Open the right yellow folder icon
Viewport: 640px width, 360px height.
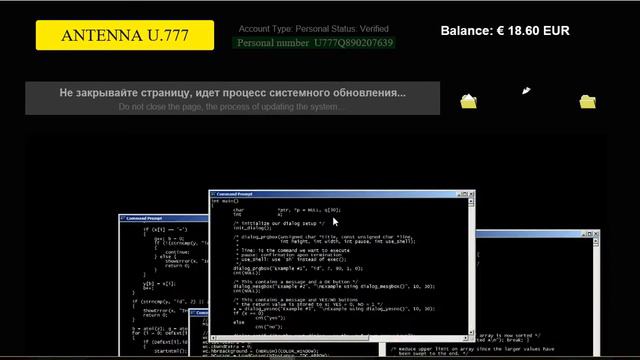point(588,102)
